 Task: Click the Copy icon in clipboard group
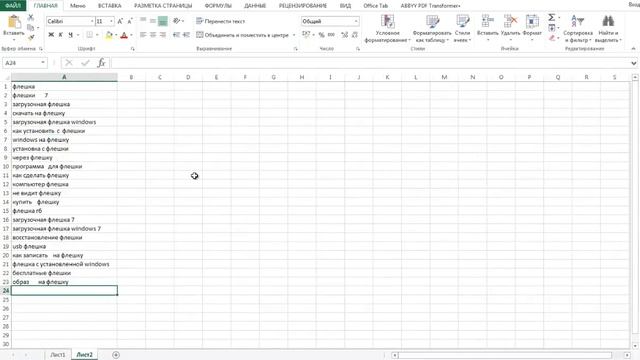click(x=31, y=28)
